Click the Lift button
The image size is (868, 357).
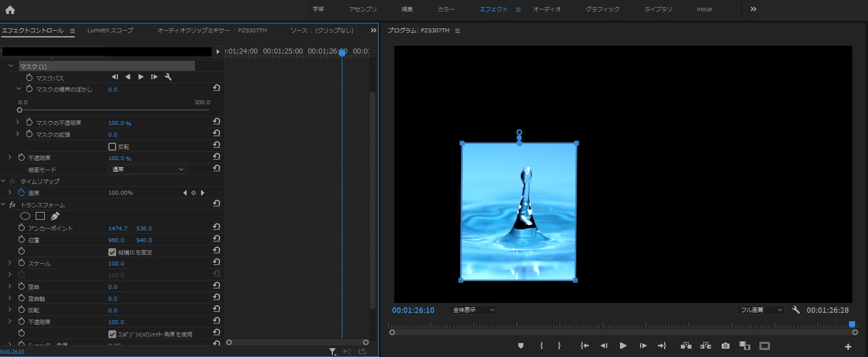click(x=686, y=346)
